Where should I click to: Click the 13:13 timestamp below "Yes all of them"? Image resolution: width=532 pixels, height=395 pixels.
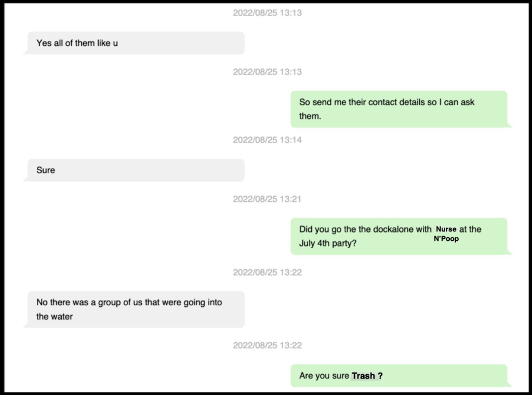[x=267, y=72]
